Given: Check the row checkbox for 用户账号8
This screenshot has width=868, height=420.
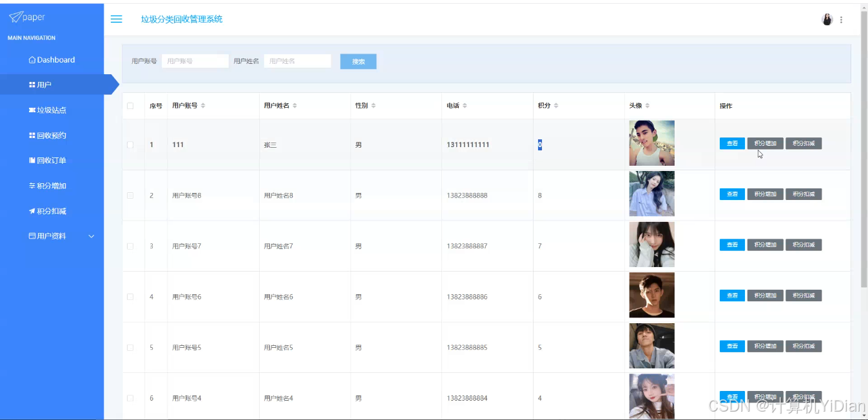Looking at the screenshot, I should coord(130,195).
